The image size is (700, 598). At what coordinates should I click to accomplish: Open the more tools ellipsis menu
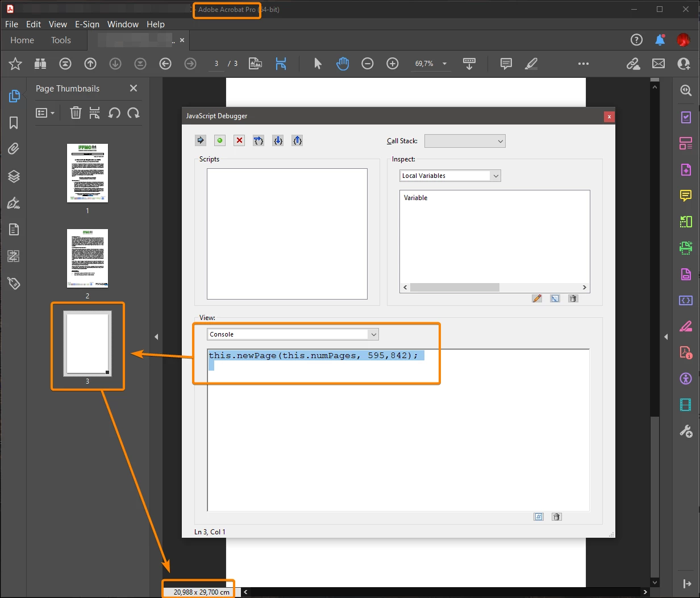click(584, 64)
